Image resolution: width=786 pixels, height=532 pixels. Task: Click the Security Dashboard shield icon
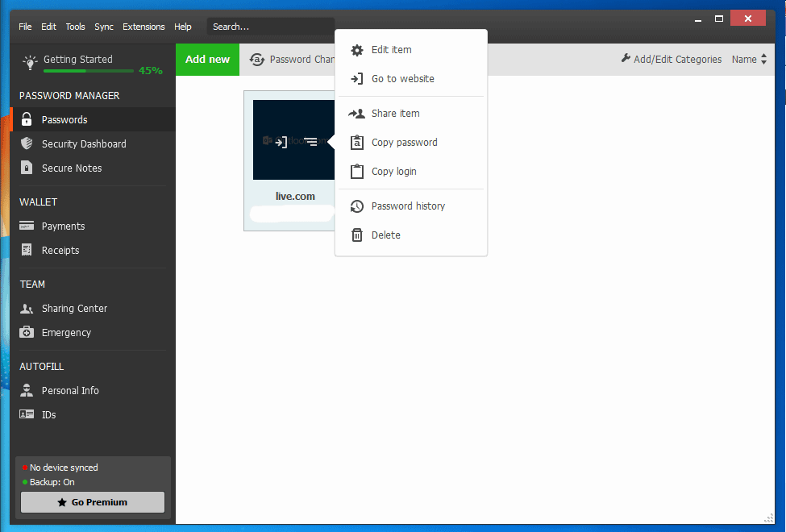pyautogui.click(x=27, y=144)
